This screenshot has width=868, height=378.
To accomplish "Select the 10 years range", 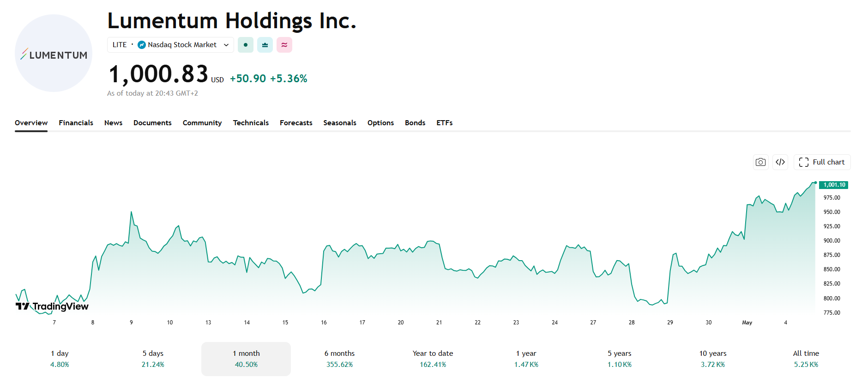I will point(713,359).
